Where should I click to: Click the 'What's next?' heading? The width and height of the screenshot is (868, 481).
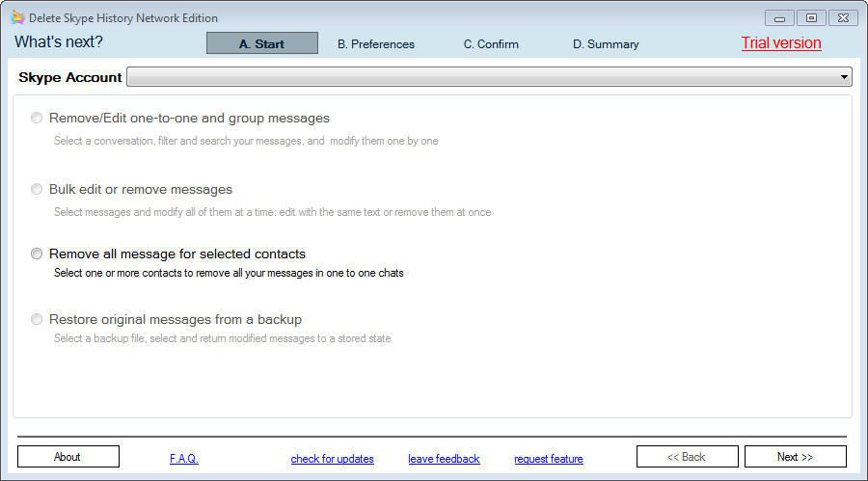click(x=59, y=41)
